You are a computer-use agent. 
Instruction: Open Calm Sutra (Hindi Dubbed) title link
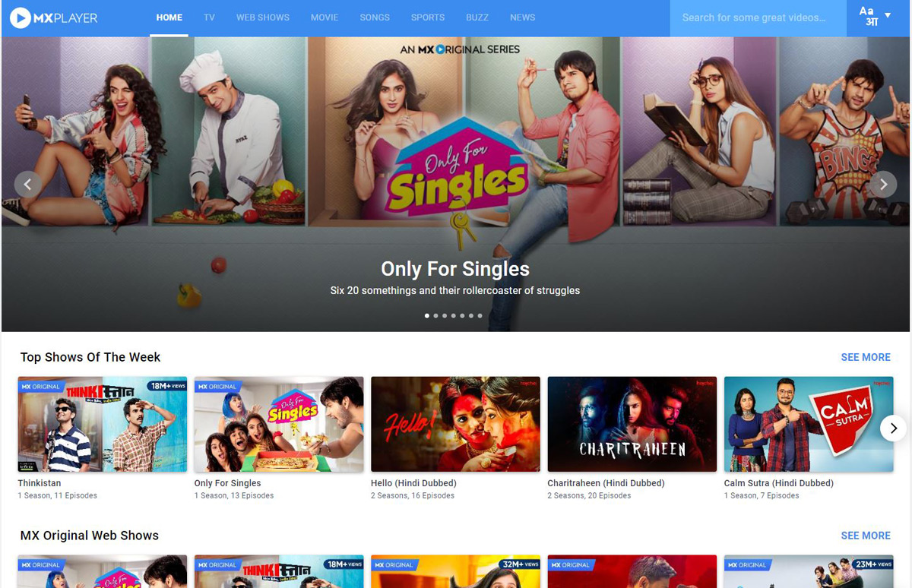779,483
